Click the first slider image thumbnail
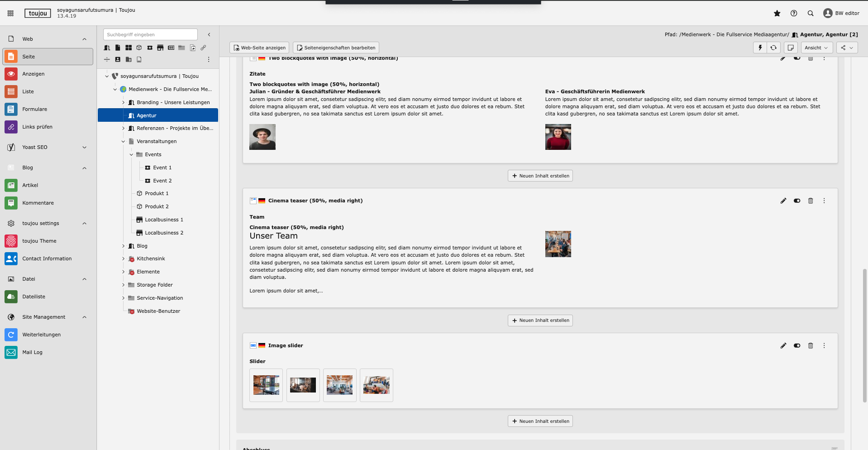This screenshot has width=868, height=450. pyautogui.click(x=266, y=385)
